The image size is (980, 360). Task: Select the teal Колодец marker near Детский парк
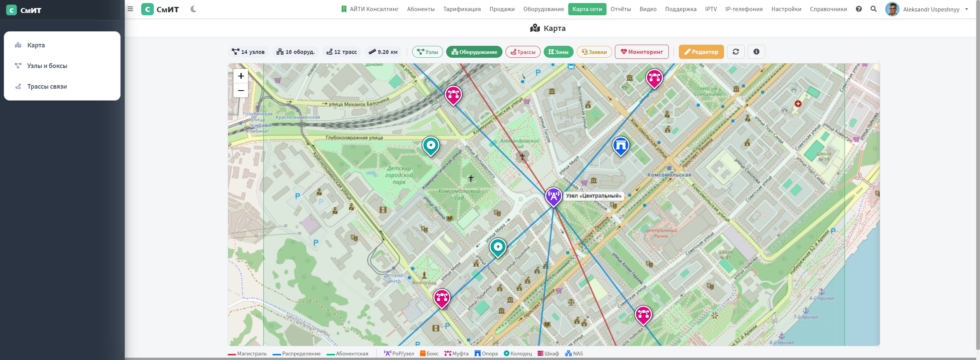430,147
